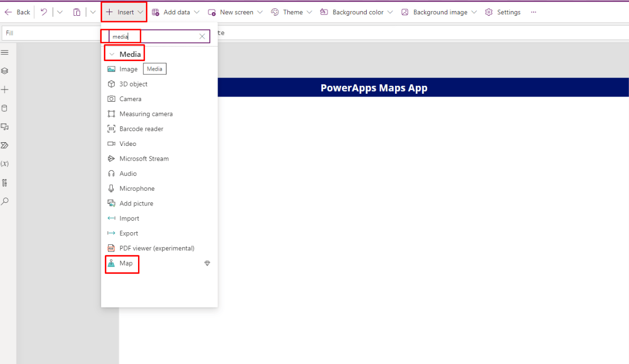Viewport: 629px width, 364px height.
Task: Open the Theme dropdown
Action: [x=291, y=12]
